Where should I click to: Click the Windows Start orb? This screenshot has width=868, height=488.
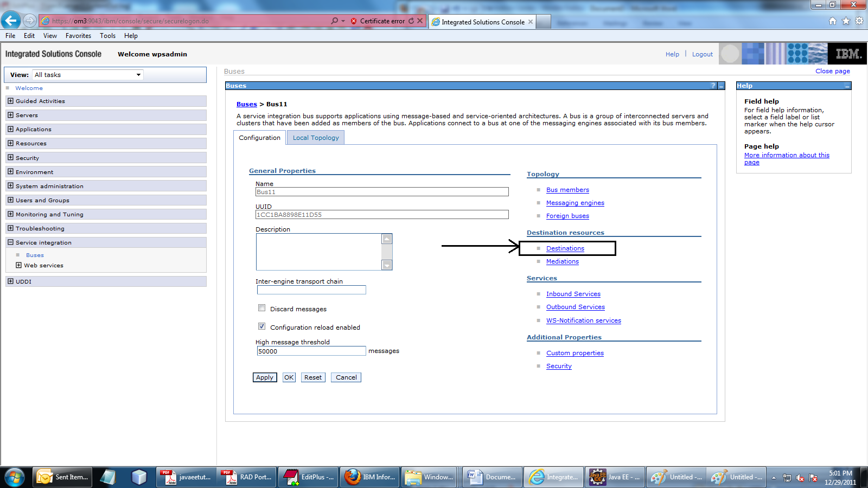click(x=15, y=477)
